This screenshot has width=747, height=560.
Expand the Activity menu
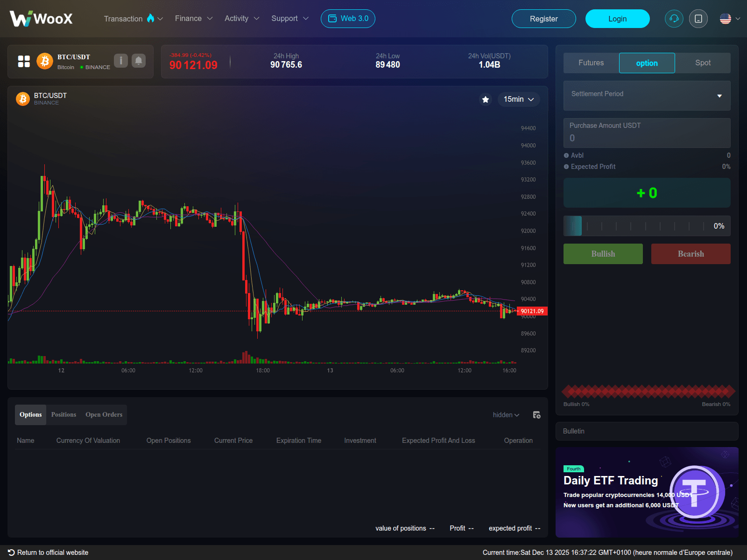[x=242, y=19]
